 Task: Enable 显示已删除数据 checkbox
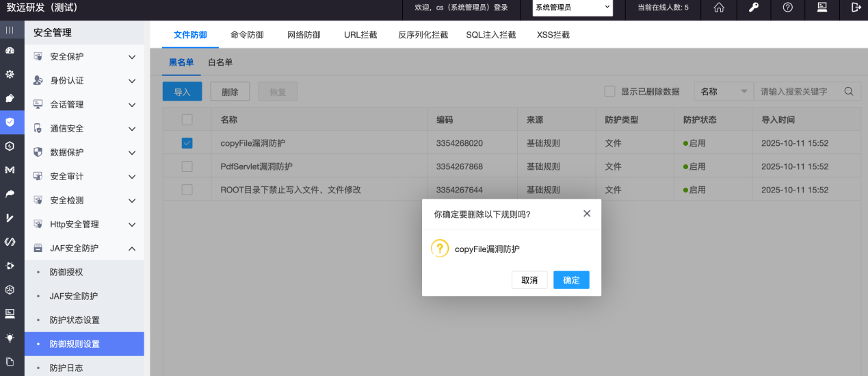(609, 92)
